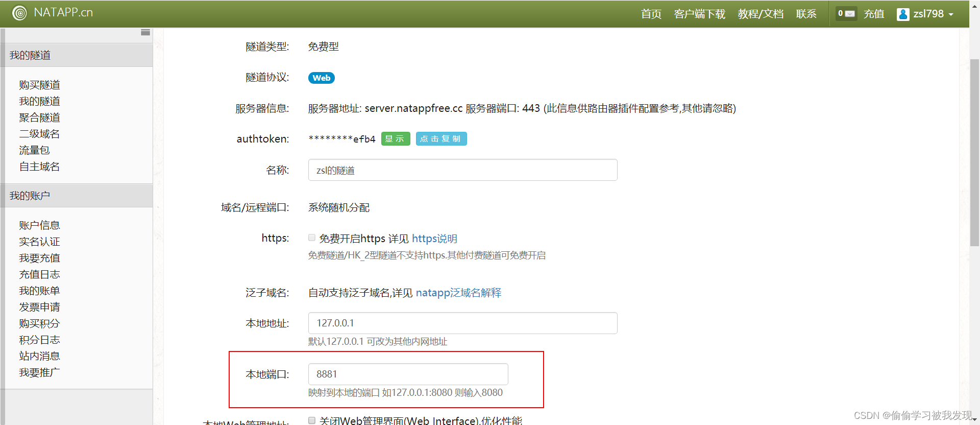
Task: Open 我要充值 in the sidebar
Action: [x=39, y=258]
